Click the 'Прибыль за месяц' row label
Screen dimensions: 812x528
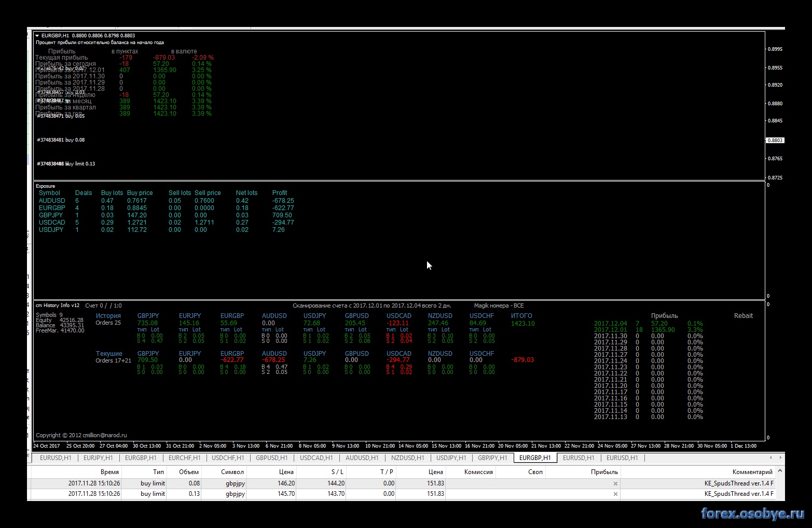63,101
